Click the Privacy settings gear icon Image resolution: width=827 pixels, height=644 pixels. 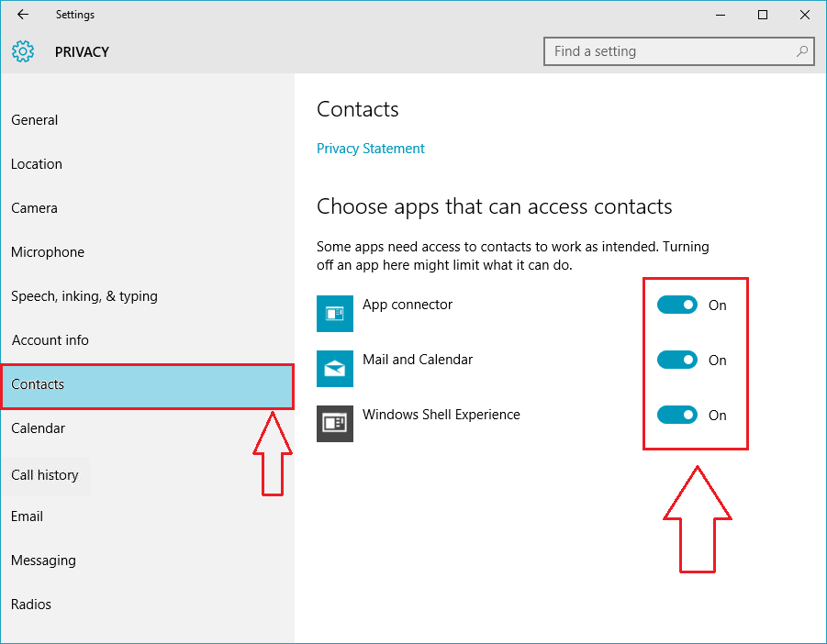[x=22, y=51]
